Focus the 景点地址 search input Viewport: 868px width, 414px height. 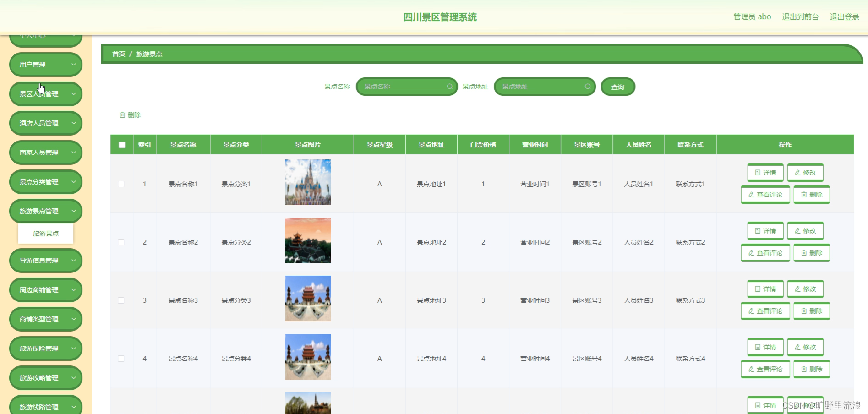545,87
